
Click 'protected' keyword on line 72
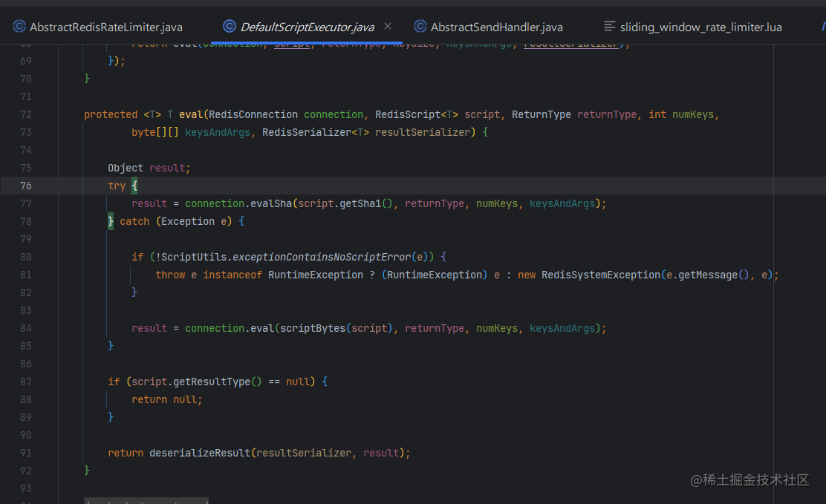[x=111, y=115]
